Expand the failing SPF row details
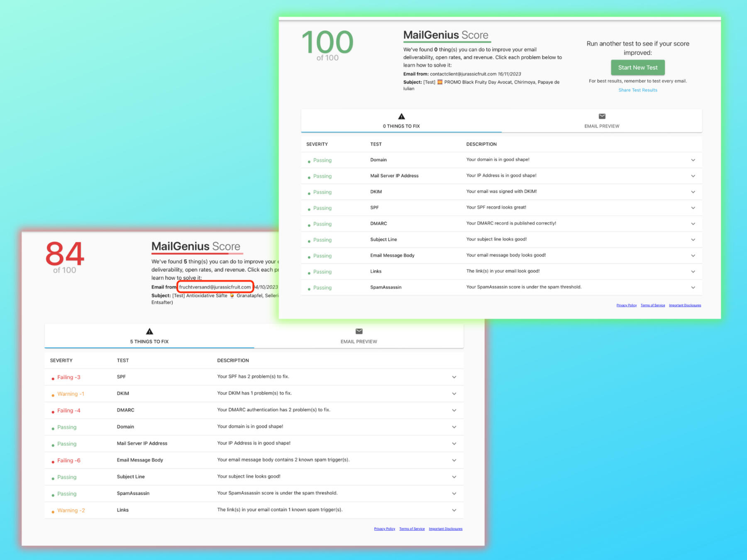747x560 pixels. tap(454, 377)
